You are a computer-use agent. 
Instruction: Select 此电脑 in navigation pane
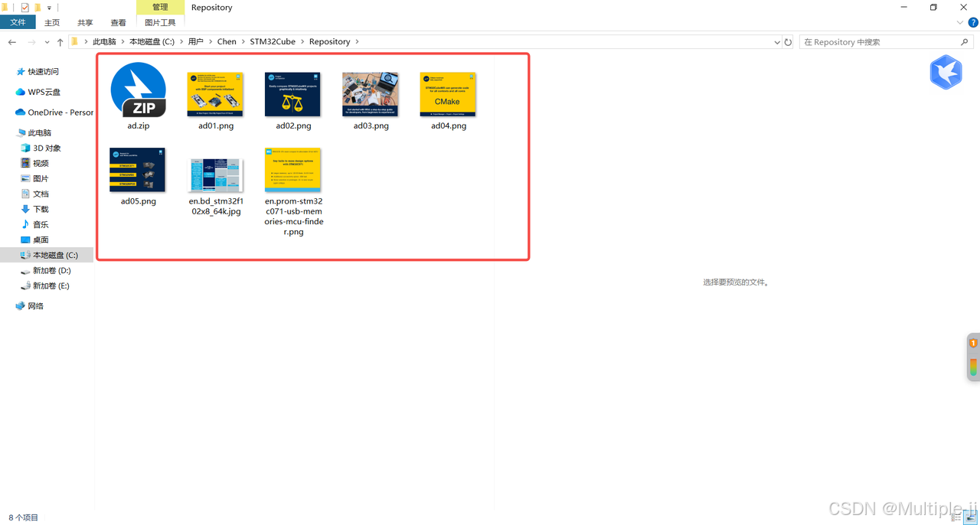pyautogui.click(x=33, y=132)
